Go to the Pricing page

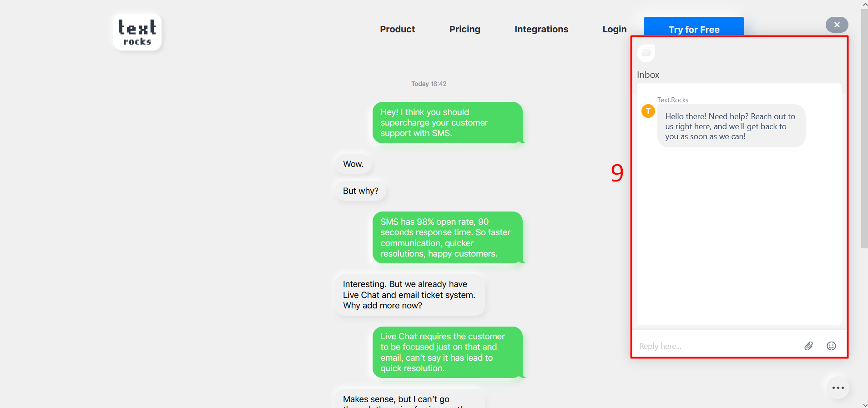click(464, 30)
